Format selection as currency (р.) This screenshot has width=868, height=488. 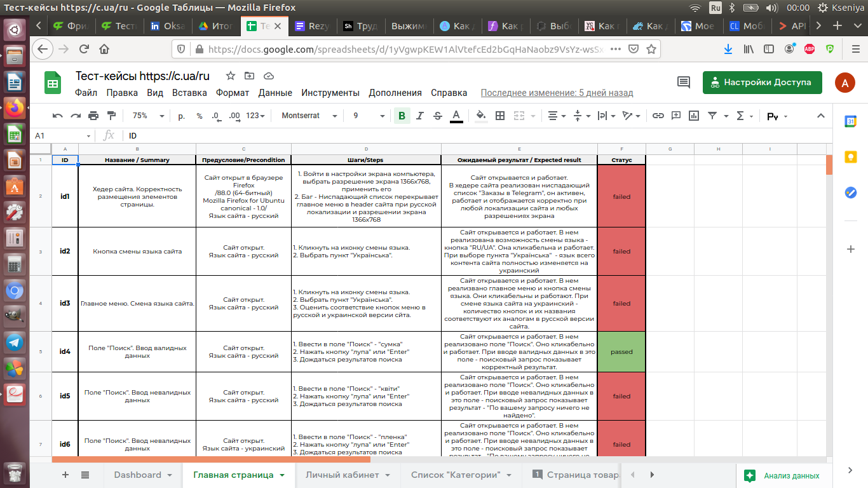tap(181, 116)
